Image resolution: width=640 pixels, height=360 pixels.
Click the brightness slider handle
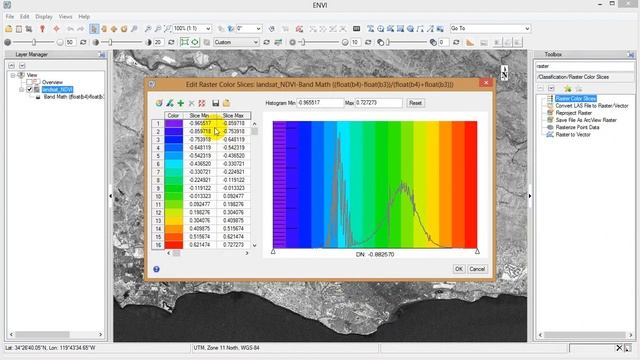[34, 42]
